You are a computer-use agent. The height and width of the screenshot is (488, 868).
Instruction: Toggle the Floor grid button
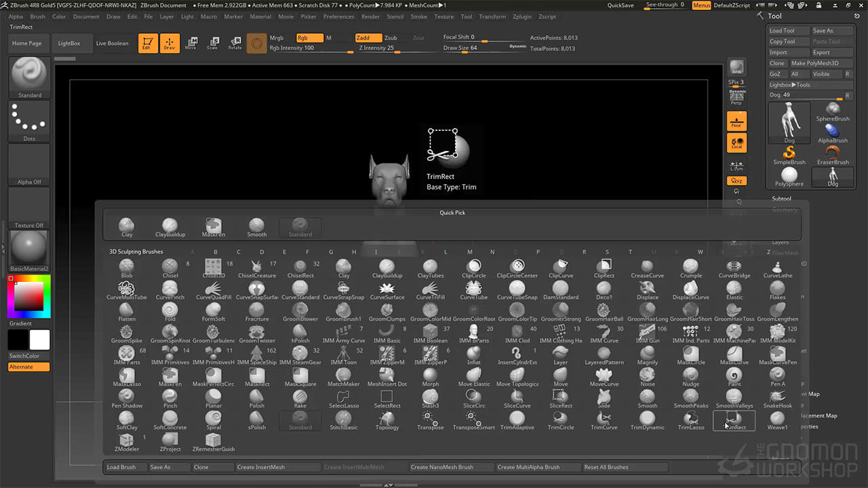736,121
